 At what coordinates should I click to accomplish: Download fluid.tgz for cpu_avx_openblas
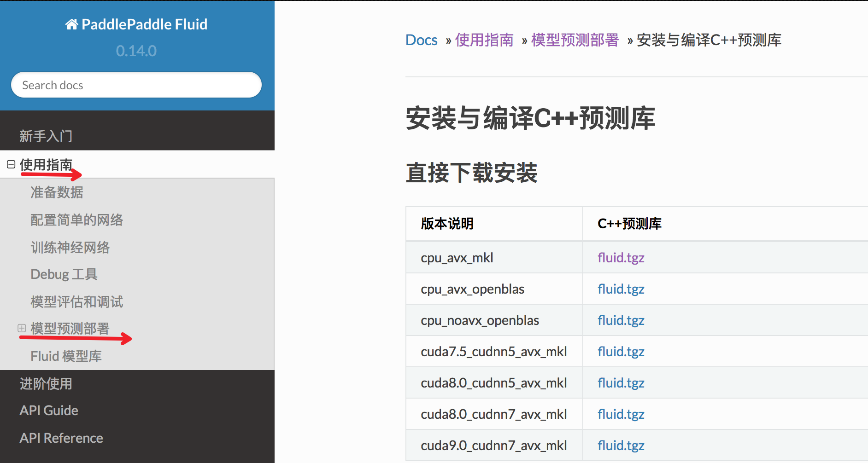tap(621, 289)
